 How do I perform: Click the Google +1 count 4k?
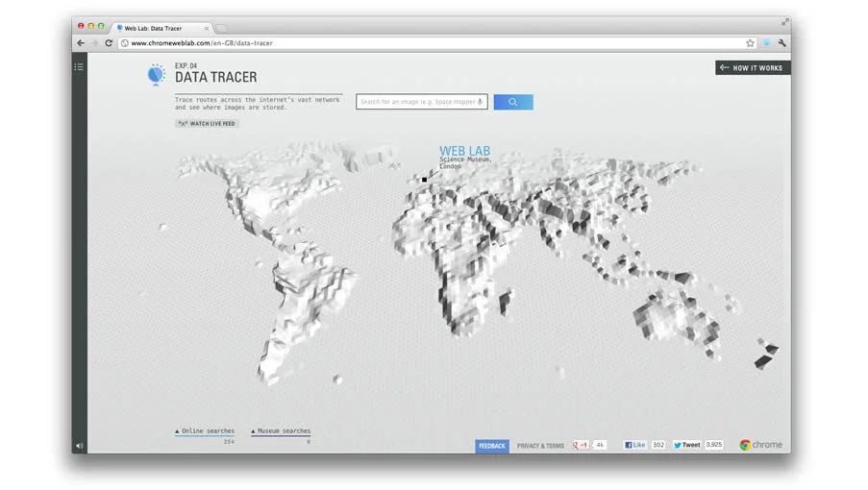click(x=600, y=445)
